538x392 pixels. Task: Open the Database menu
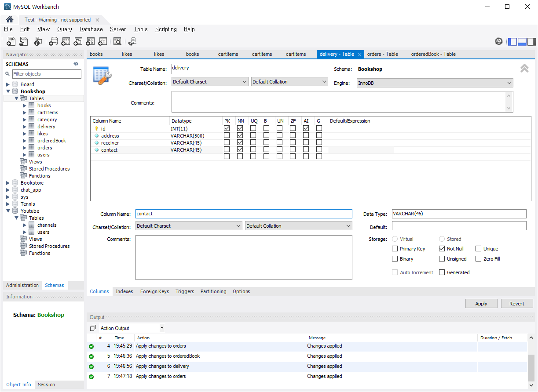[91, 29]
